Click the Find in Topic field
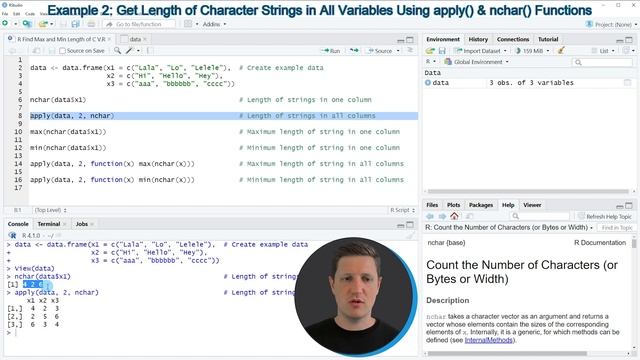The image size is (640, 360). coord(616,227)
